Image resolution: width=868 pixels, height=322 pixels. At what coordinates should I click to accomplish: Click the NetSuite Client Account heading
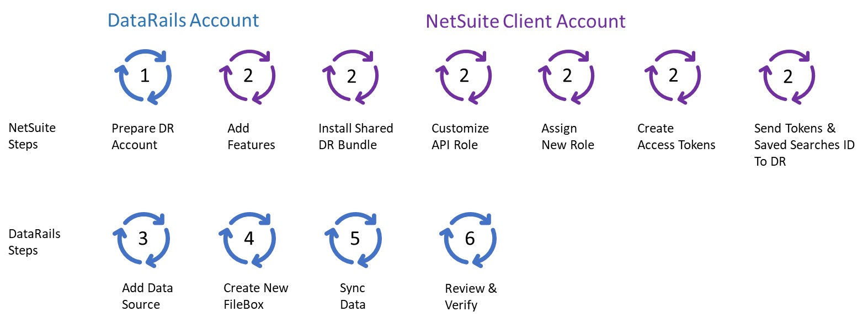click(x=525, y=22)
